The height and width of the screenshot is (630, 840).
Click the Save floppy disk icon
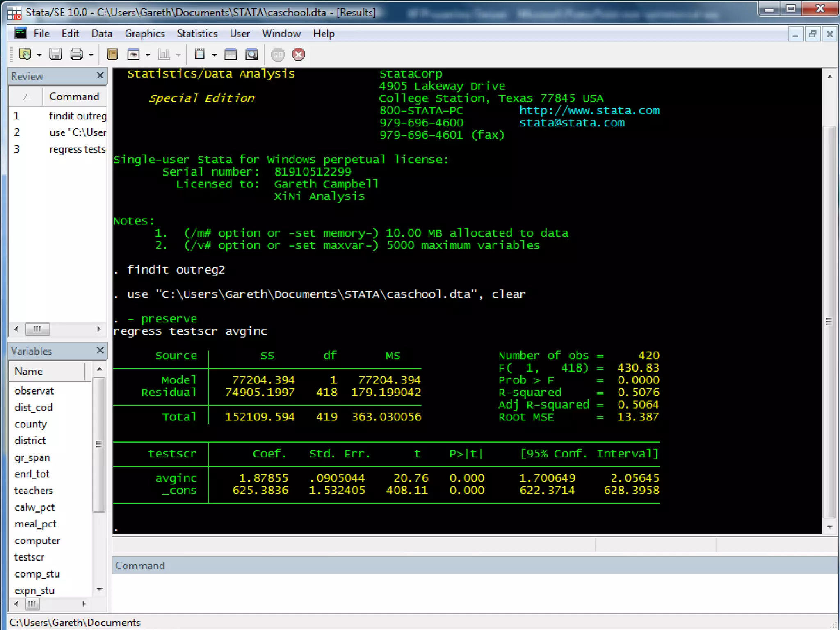click(x=55, y=54)
